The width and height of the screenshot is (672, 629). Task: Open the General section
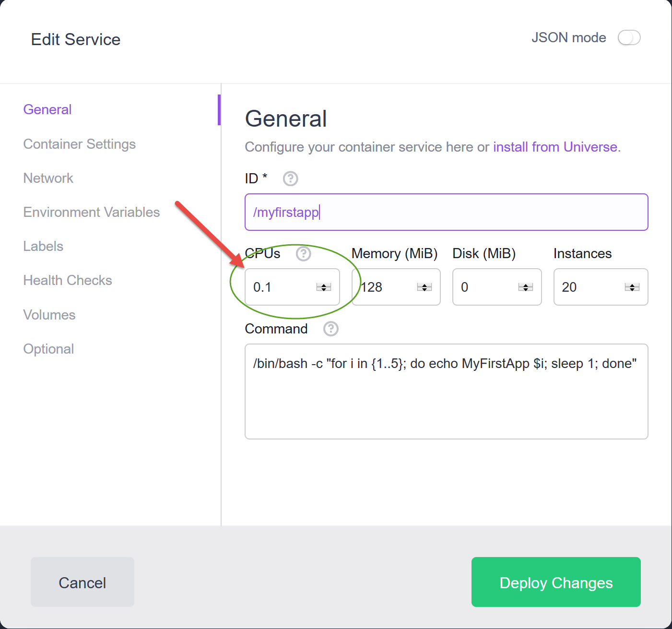[x=47, y=109]
